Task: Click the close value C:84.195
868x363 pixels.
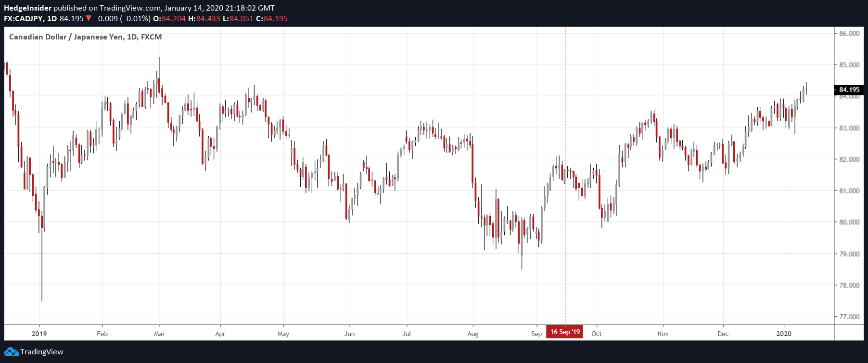Action: tap(272, 19)
